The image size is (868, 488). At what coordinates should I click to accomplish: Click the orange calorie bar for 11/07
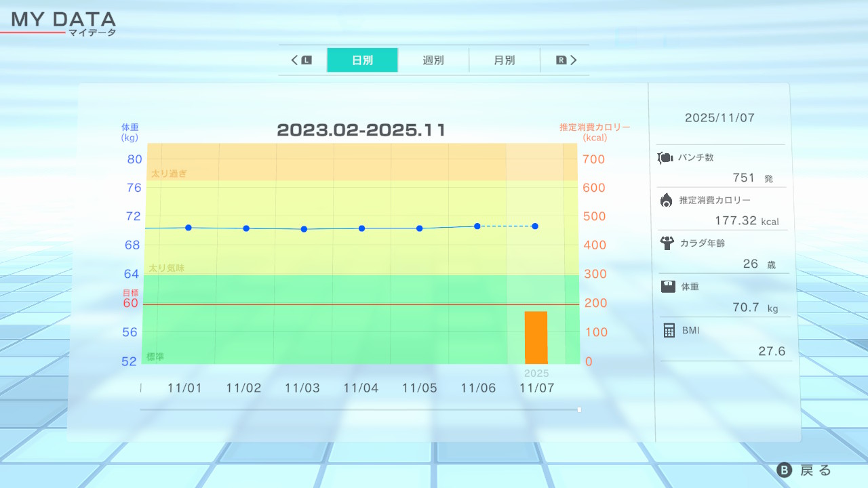(x=536, y=338)
